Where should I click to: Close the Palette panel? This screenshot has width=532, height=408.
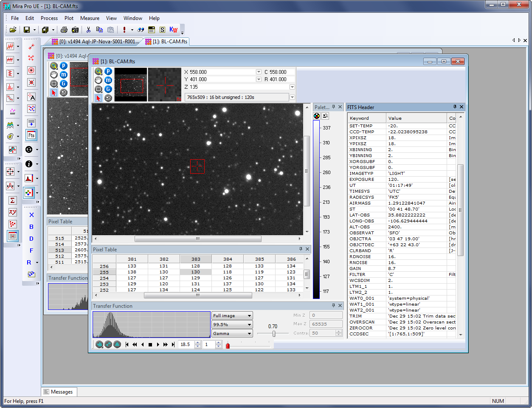click(340, 107)
